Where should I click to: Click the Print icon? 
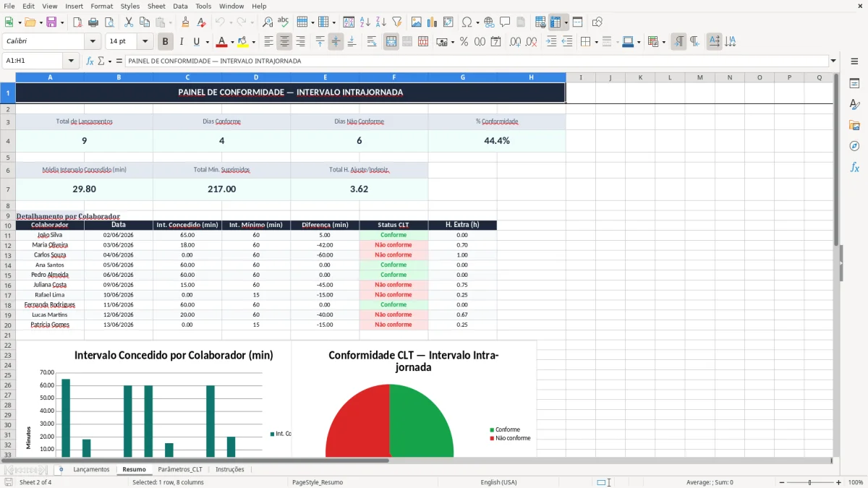[93, 22]
